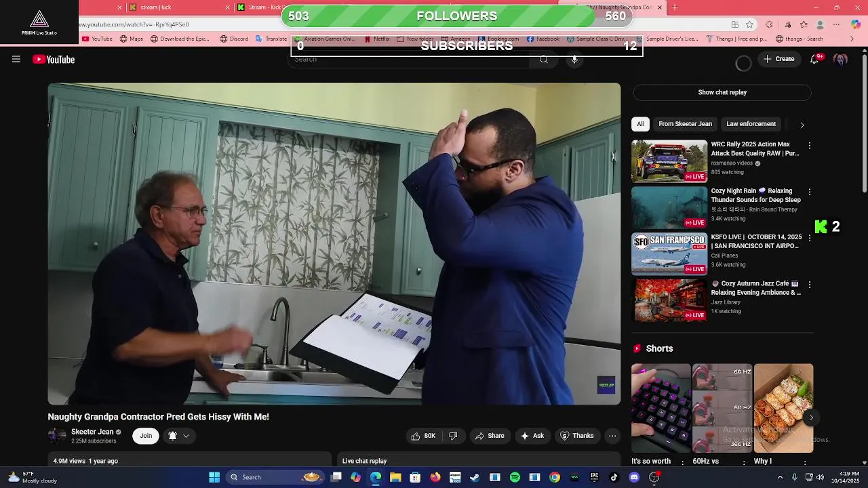
Task: Open taskbar weather widget 57°F
Action: click(x=33, y=477)
